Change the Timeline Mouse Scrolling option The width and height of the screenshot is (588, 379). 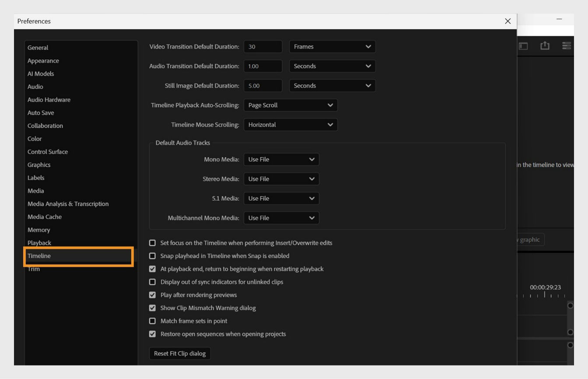point(290,125)
